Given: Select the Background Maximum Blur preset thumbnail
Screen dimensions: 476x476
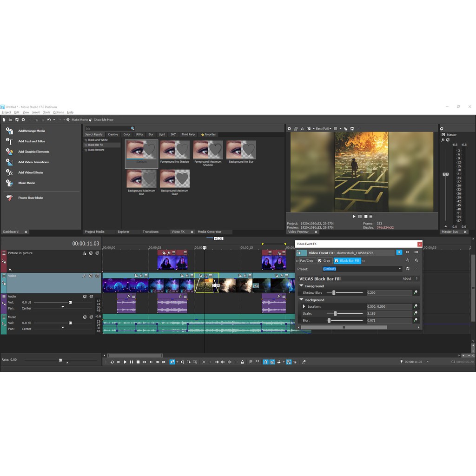Looking at the screenshot, I should click(x=140, y=179).
